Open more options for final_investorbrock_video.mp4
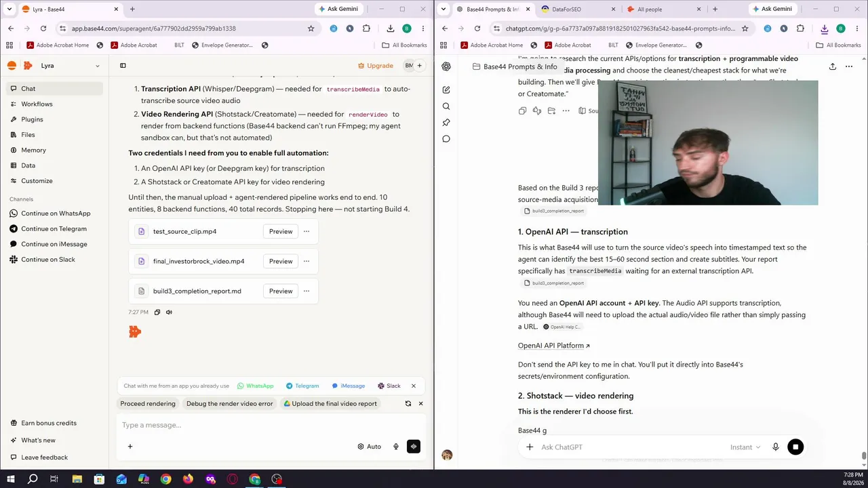Image resolution: width=868 pixels, height=488 pixels. (x=307, y=261)
